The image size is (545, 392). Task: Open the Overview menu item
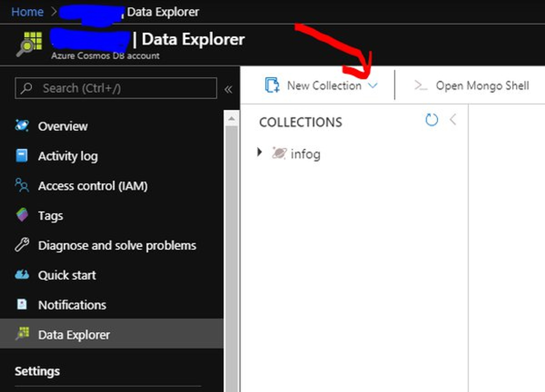63,126
